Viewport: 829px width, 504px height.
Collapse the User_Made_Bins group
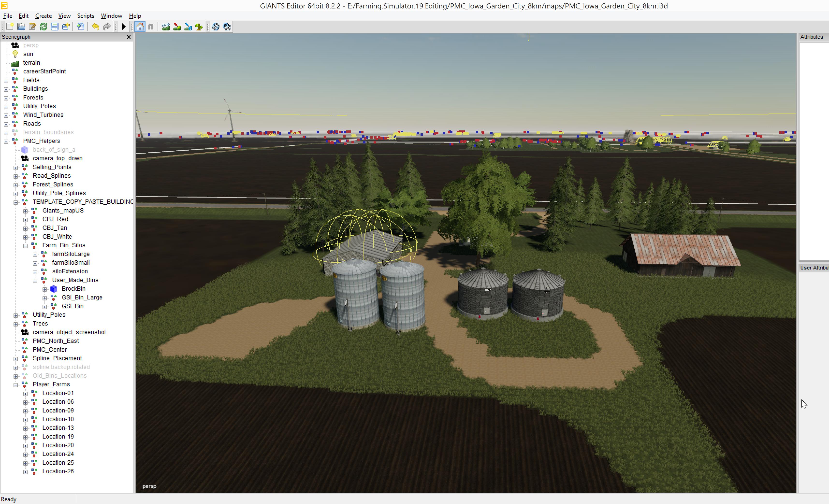tap(35, 281)
